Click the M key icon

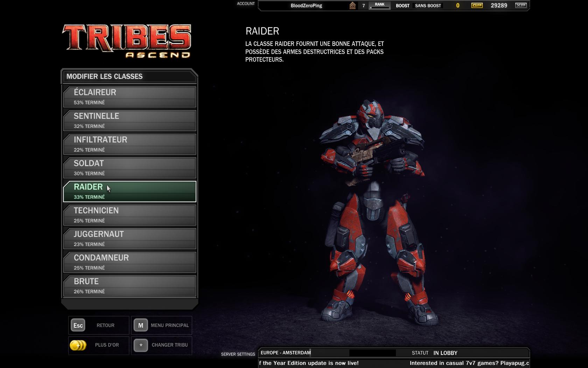click(x=141, y=325)
